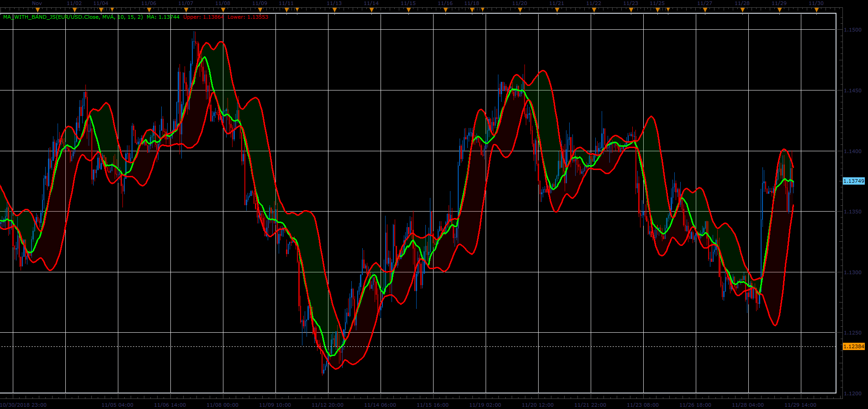Viewport: 868px width, 409px height.
Task: Select the 1.1450 price axis label
Action: tap(853, 90)
